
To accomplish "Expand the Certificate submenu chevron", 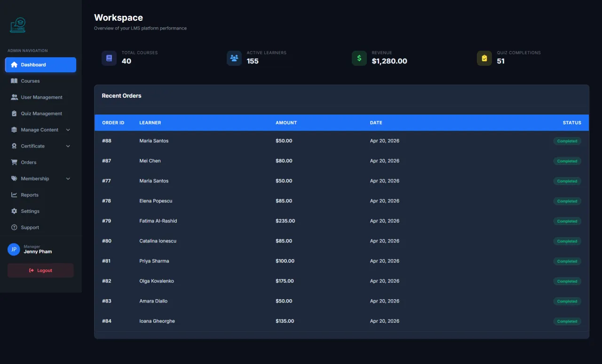I will click(68, 146).
